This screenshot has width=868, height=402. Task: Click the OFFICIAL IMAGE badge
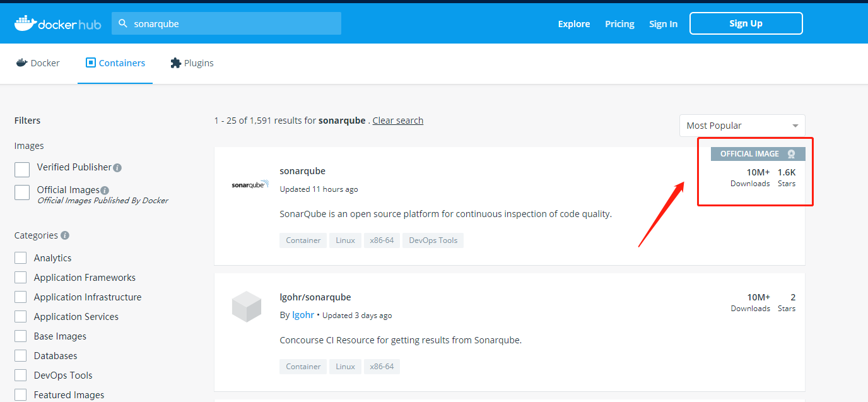tap(758, 154)
